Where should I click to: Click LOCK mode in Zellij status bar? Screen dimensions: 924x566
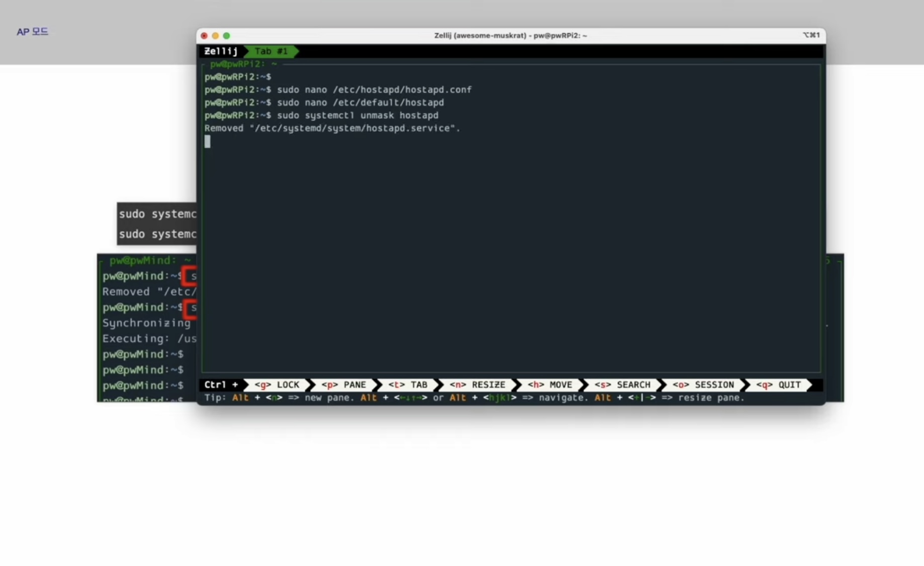276,385
